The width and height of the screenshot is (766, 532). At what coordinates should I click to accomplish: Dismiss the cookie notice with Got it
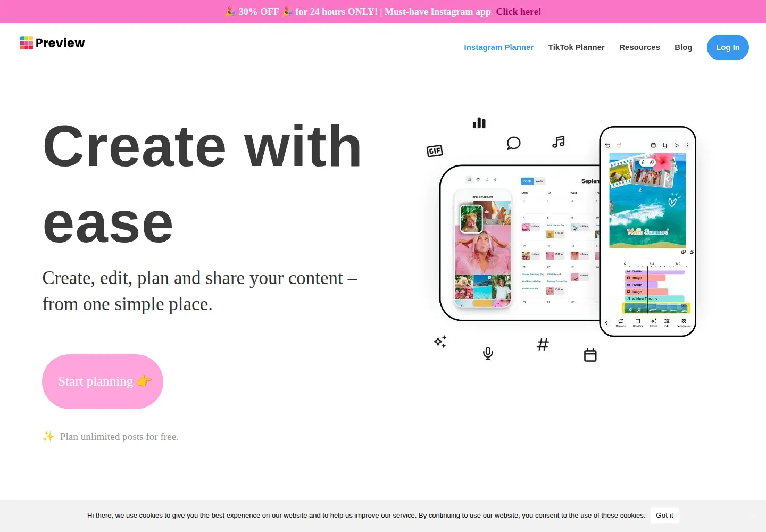click(664, 516)
